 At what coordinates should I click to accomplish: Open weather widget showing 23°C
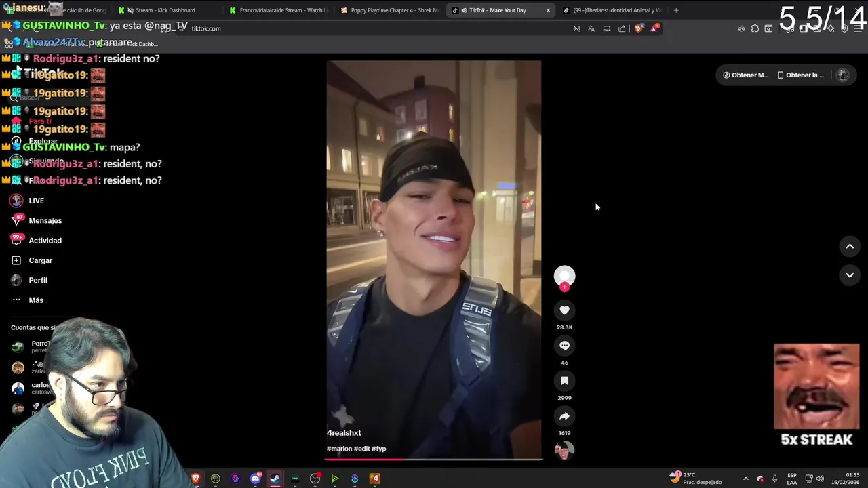coord(695,479)
